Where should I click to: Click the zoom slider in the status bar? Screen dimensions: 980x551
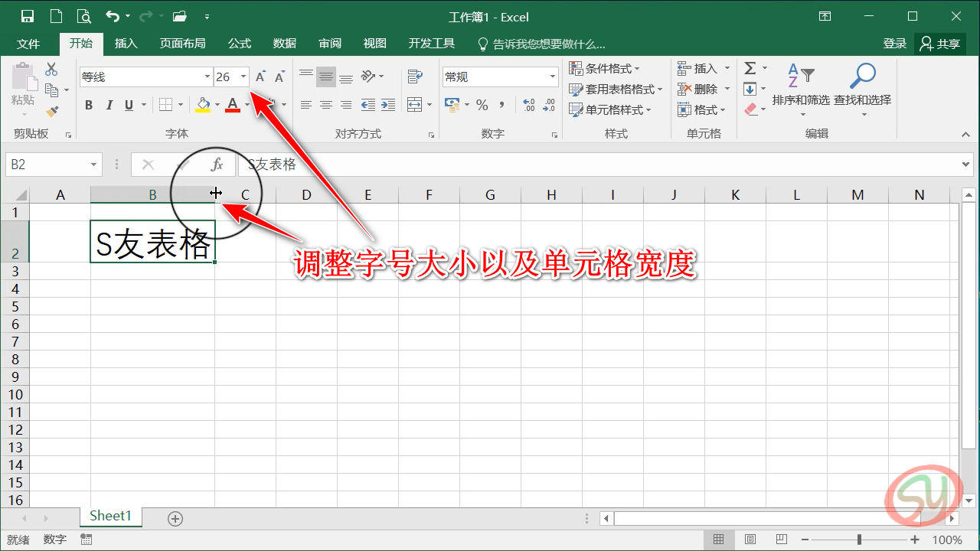860,540
